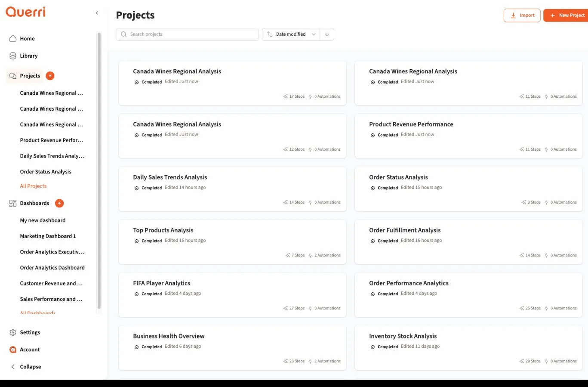This screenshot has height=387, width=588.
Task: Select All Projects in the sidebar
Action: pyautogui.click(x=33, y=186)
